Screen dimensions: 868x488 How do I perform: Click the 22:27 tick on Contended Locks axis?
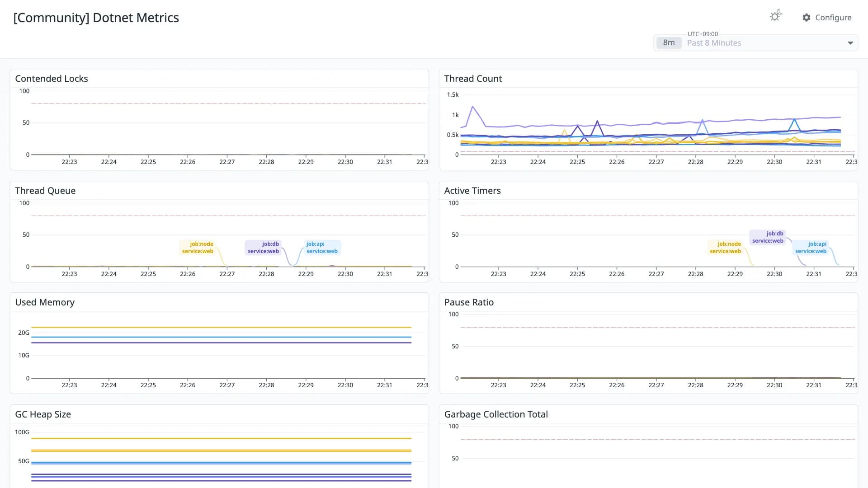[227, 162]
